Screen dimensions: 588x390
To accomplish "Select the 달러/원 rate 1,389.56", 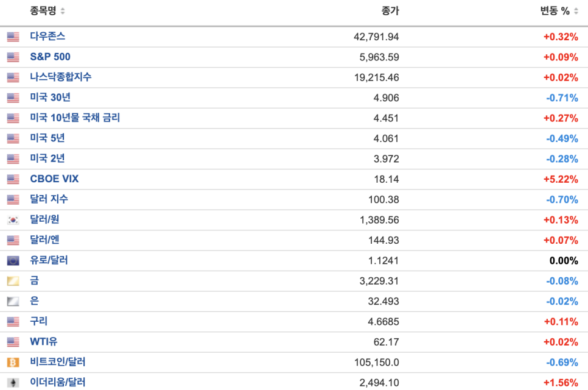I will pyautogui.click(x=379, y=219).
